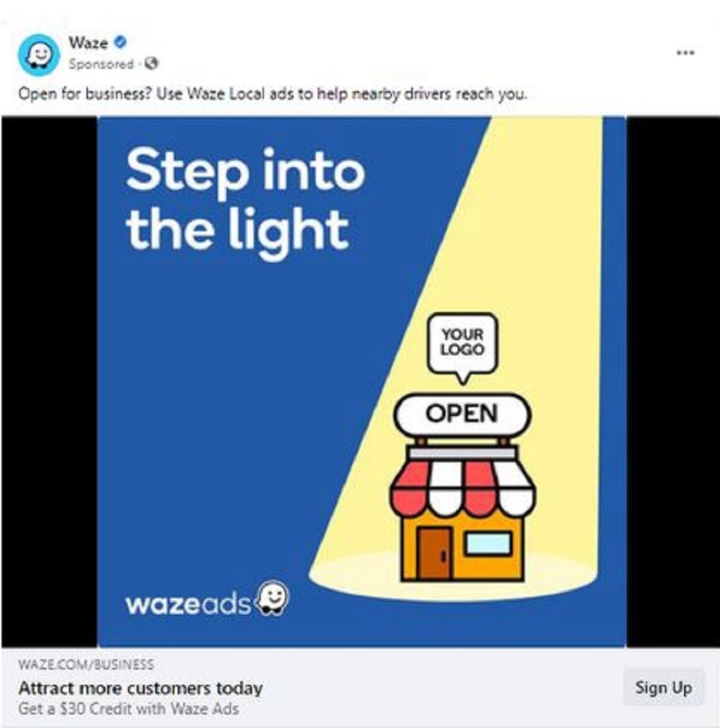Click the Sponsored label

(x=101, y=64)
